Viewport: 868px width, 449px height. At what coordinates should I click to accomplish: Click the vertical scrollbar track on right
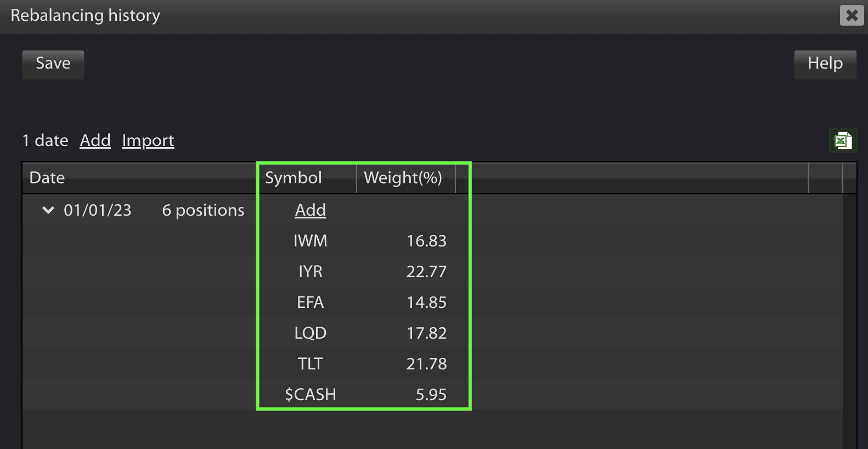[850, 321]
